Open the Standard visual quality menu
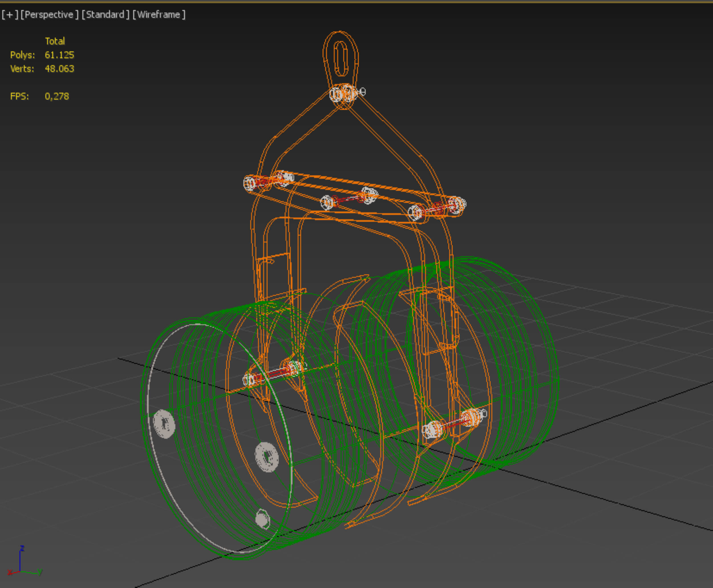 point(105,15)
